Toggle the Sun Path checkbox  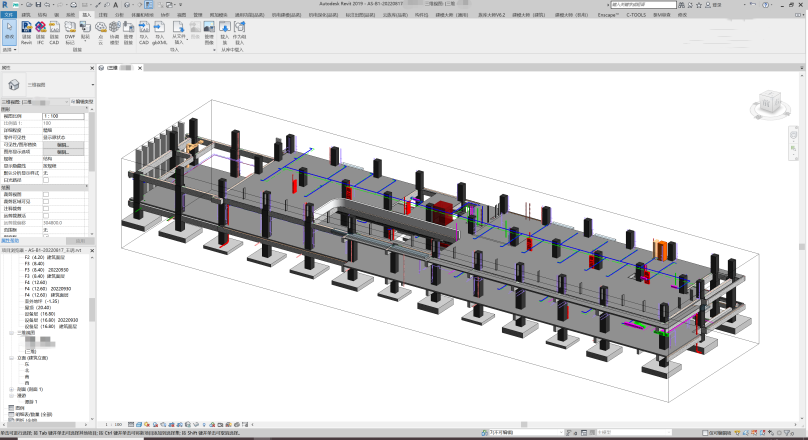point(45,180)
